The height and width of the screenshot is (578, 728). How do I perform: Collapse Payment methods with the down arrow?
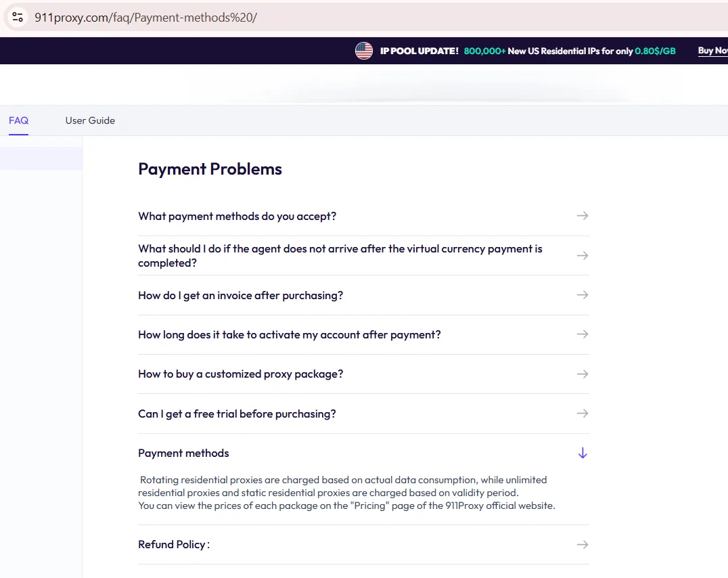[583, 453]
